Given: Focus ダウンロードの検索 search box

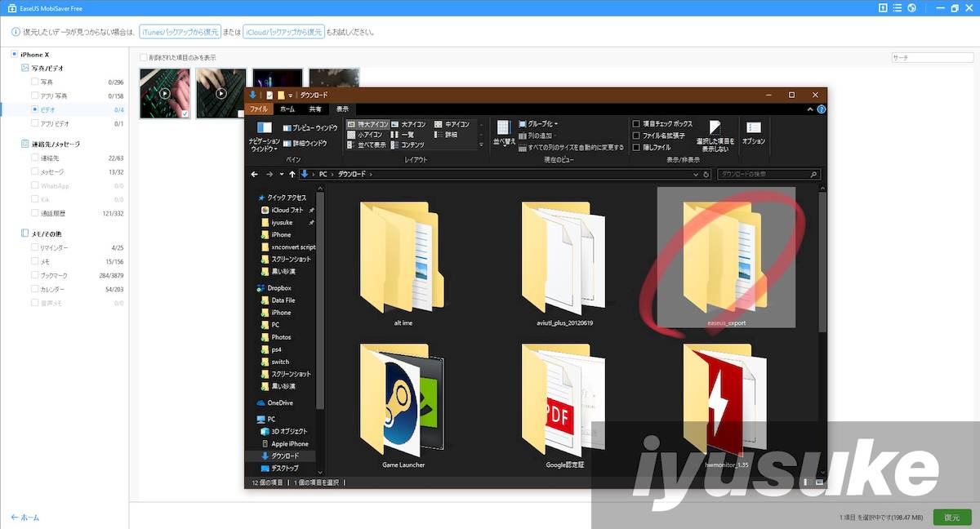Looking at the screenshot, I should pyautogui.click(x=768, y=175).
